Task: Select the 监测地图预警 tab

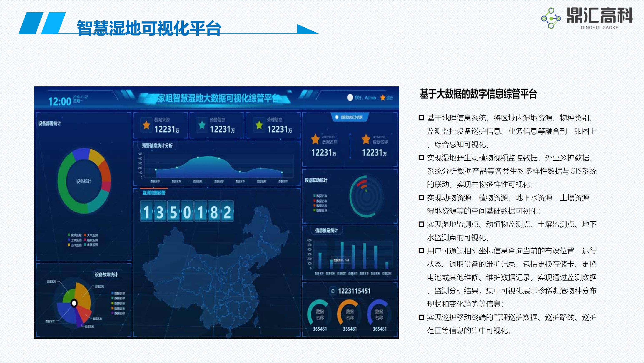Action: [154, 193]
